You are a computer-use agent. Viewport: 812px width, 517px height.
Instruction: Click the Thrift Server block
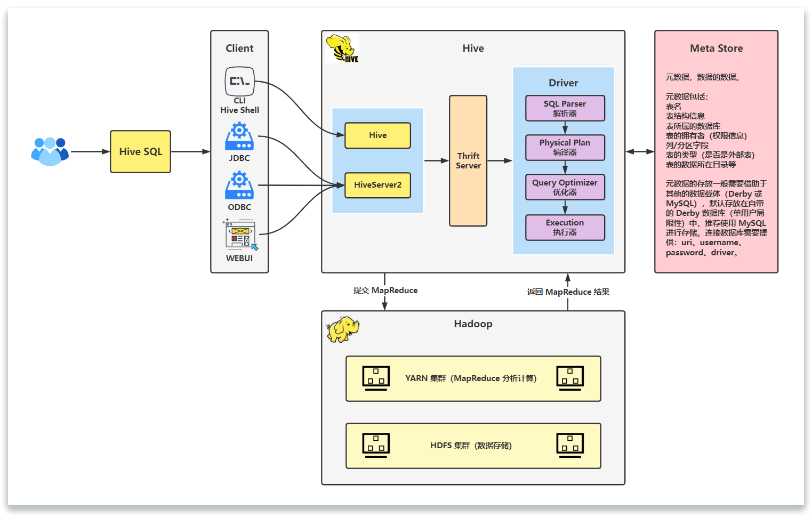[x=468, y=161]
